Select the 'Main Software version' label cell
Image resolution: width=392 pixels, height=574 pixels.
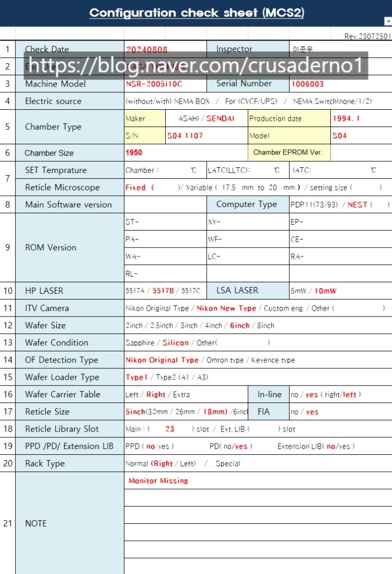[70, 204]
